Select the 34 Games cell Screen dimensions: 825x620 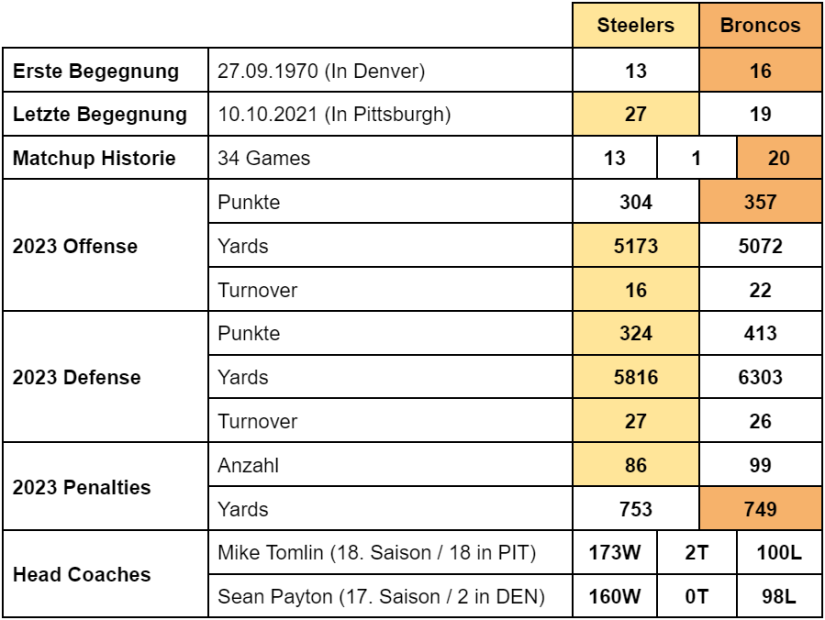pyautogui.click(x=390, y=158)
